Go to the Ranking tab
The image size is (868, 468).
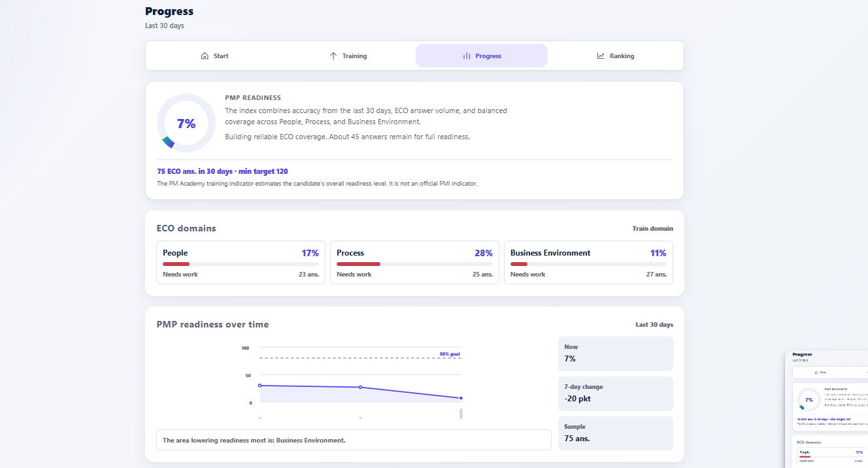[x=615, y=56]
